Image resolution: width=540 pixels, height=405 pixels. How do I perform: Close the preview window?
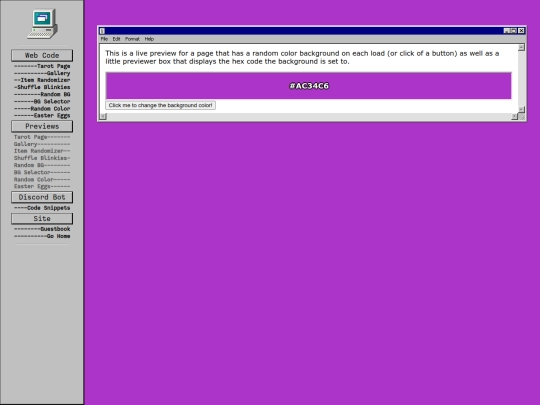[521, 31]
